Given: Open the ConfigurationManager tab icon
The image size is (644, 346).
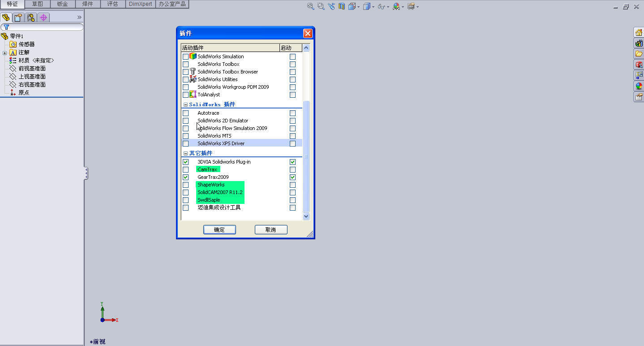Looking at the screenshot, I should pos(31,17).
